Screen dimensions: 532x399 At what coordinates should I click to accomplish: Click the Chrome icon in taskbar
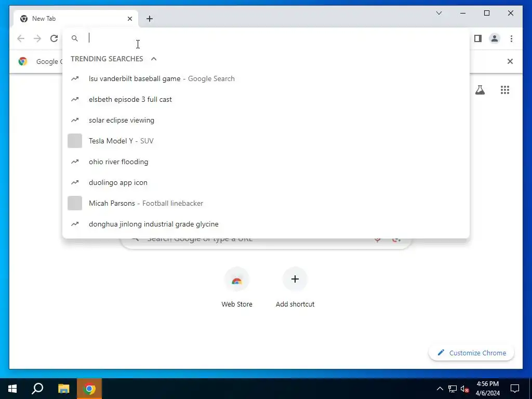(89, 389)
